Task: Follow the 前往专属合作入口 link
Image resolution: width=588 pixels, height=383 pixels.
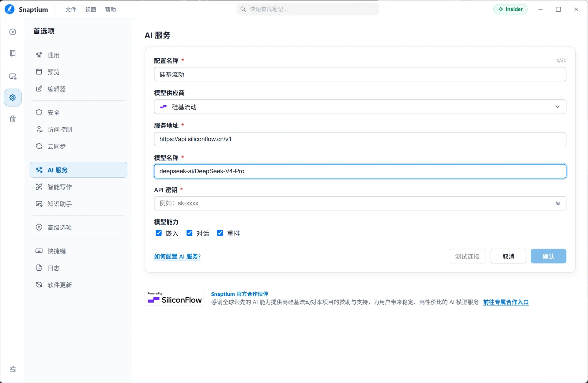Action: (x=506, y=302)
